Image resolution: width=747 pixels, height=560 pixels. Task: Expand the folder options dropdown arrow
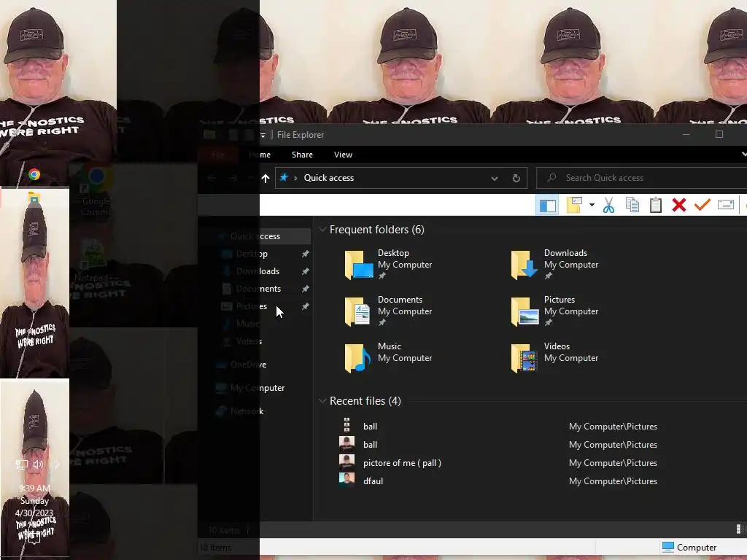(592, 205)
